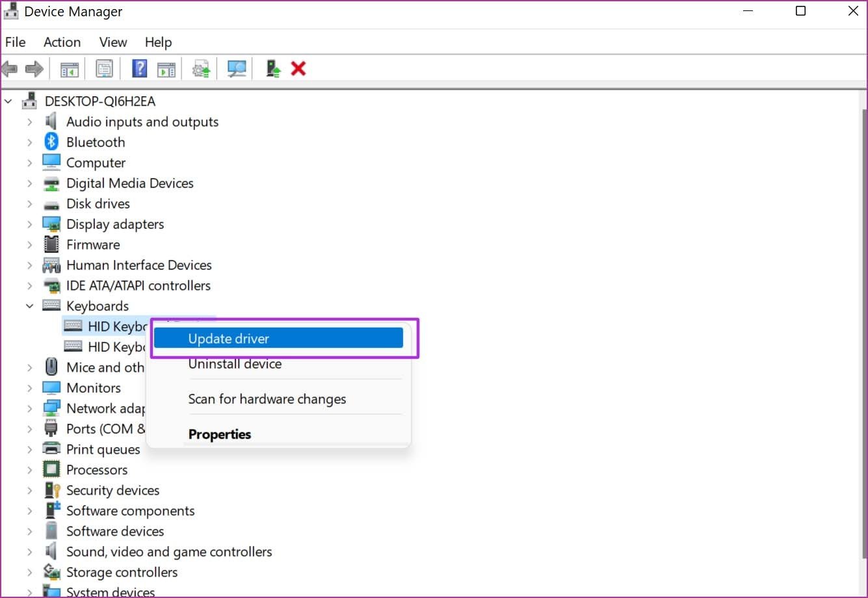The height and width of the screenshot is (598, 868).
Task: Click the Digital Media Devices icon
Action: coord(51,183)
